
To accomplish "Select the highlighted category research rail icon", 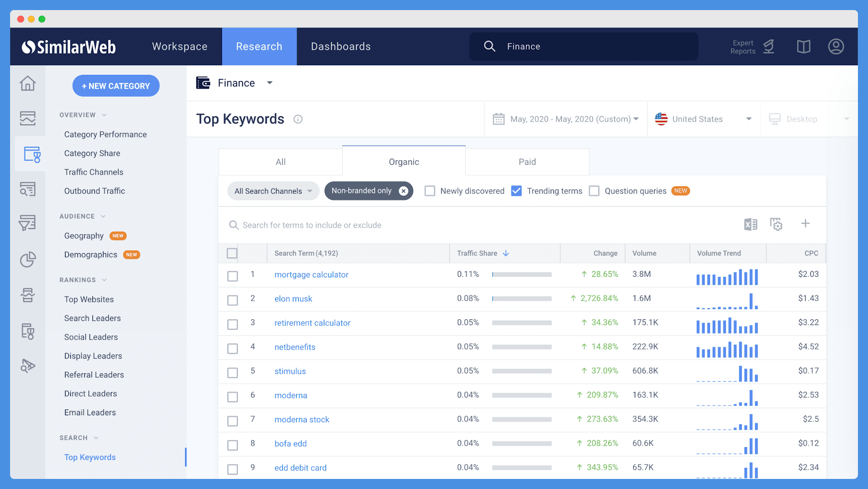I will [32, 154].
